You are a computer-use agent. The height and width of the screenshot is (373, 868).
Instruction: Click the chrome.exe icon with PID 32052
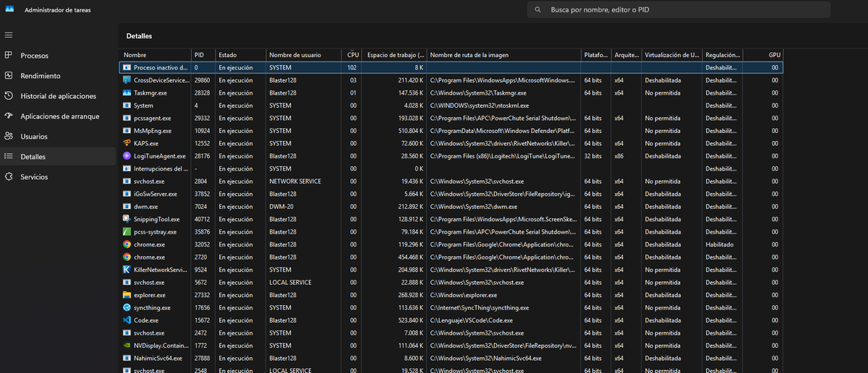pos(127,244)
